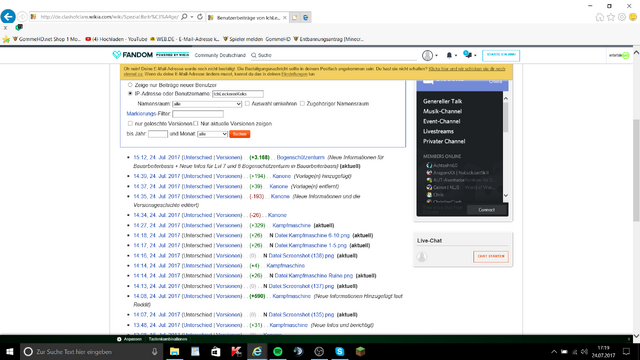
Task: Open the messages speech-bubble menu
Action: click(x=469, y=55)
